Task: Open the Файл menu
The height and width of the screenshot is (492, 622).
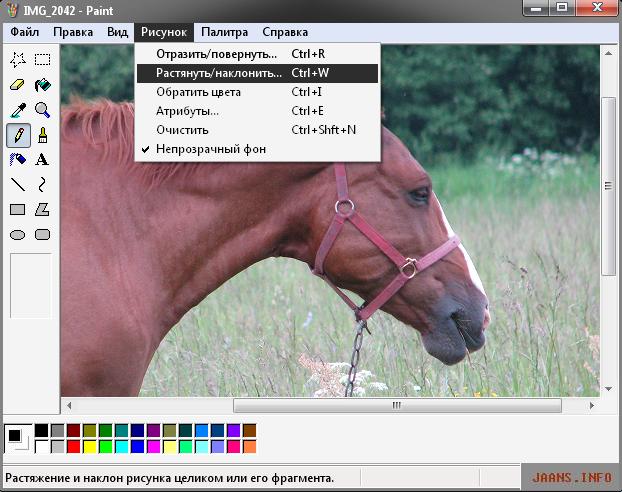Action: click(25, 32)
